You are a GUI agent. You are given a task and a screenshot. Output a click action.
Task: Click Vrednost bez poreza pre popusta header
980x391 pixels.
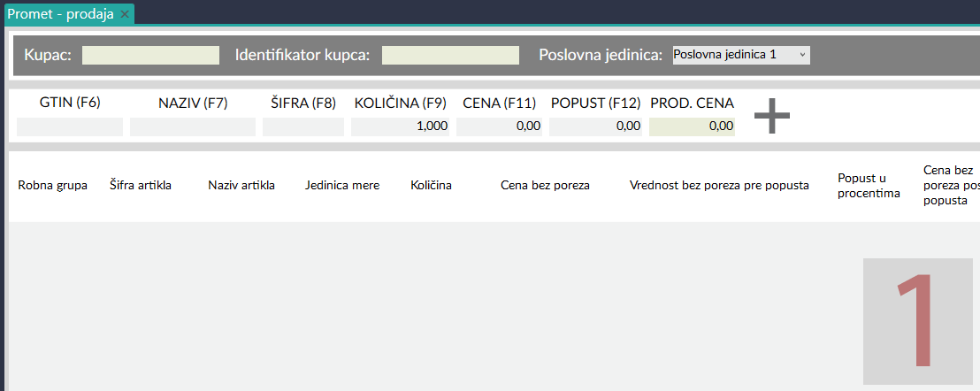pos(719,186)
